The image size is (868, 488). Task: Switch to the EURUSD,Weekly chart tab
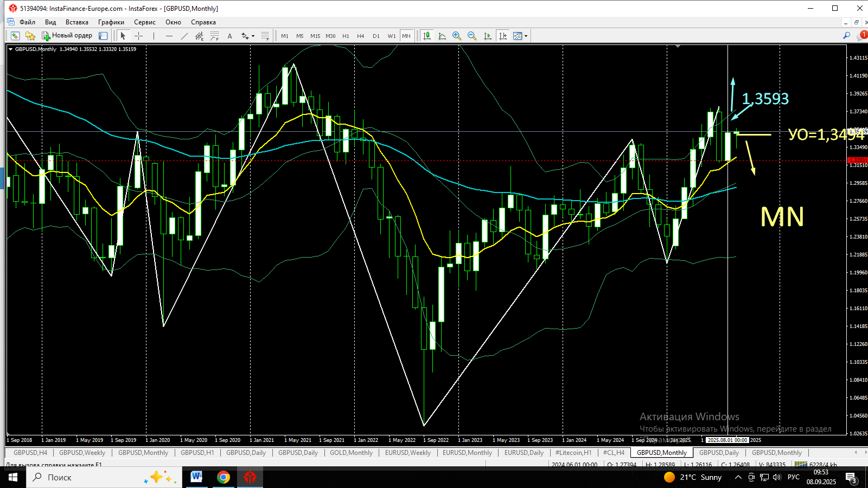(408, 453)
